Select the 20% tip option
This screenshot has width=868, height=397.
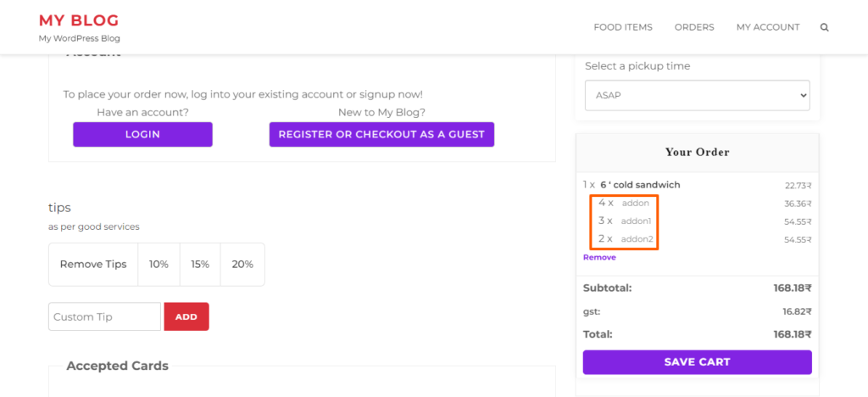[x=242, y=265]
